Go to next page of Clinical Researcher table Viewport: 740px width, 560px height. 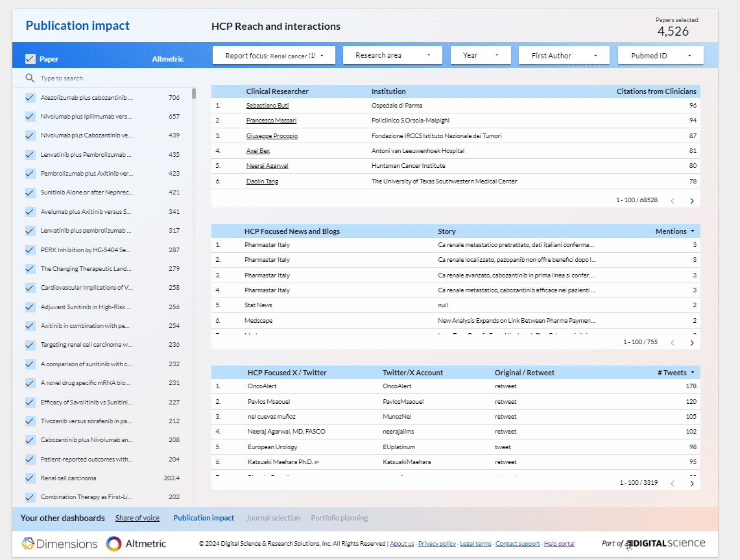pyautogui.click(x=691, y=201)
